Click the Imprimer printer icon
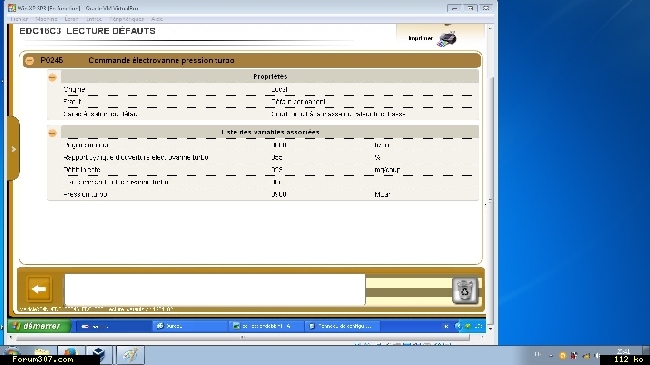This screenshot has height=365, width=650. (447, 39)
